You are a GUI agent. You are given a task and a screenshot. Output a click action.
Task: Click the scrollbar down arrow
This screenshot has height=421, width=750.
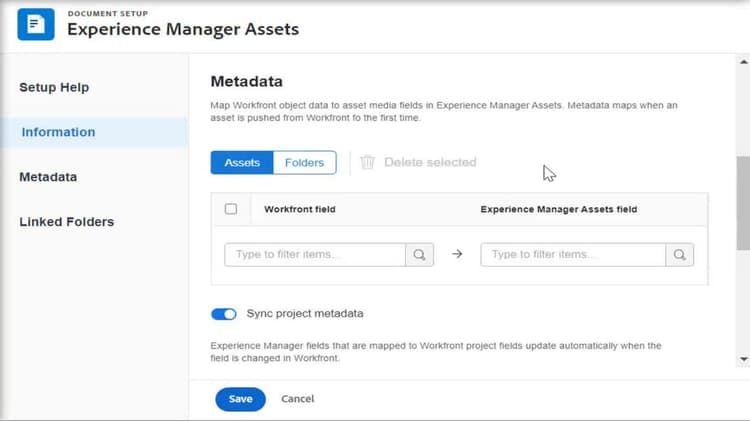[743, 358]
